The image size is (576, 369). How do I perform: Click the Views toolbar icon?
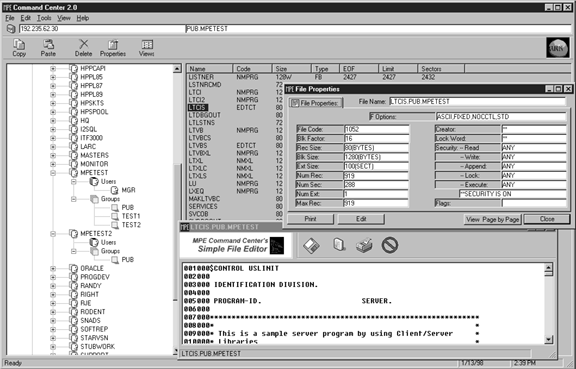coord(147,44)
